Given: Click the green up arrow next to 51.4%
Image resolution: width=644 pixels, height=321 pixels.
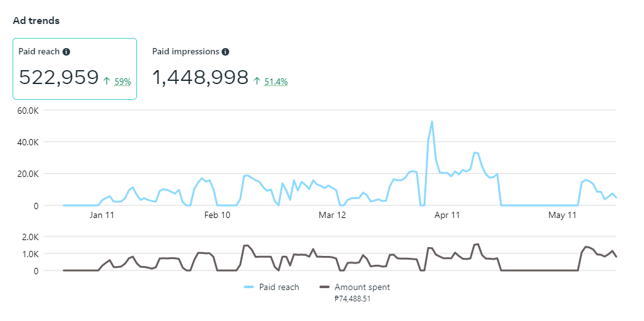Looking at the screenshot, I should [256, 81].
